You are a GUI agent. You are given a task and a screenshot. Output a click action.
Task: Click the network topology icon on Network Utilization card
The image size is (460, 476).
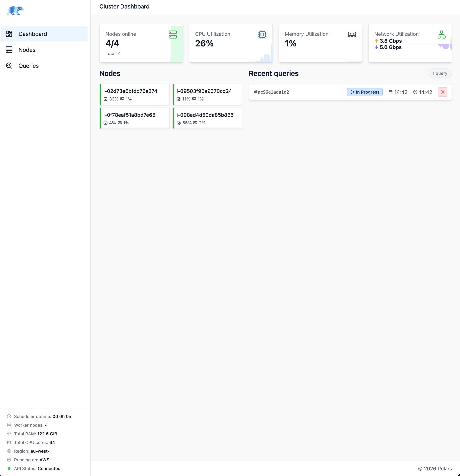tap(442, 34)
